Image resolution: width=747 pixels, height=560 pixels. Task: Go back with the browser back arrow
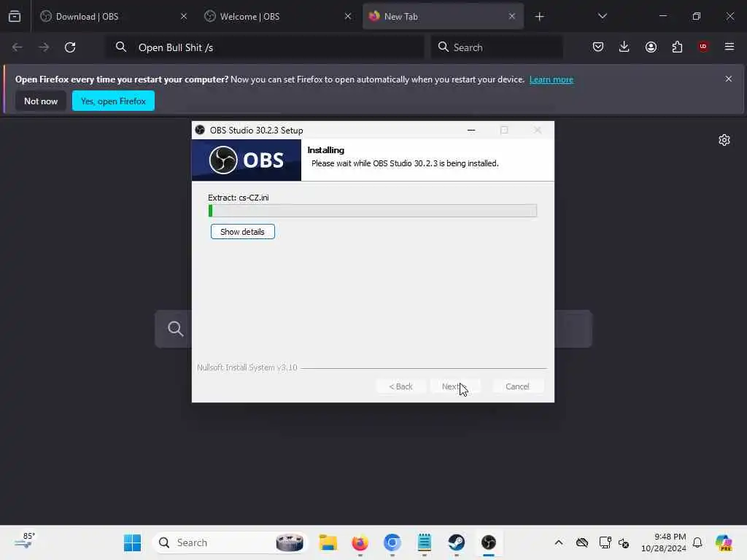click(x=18, y=47)
